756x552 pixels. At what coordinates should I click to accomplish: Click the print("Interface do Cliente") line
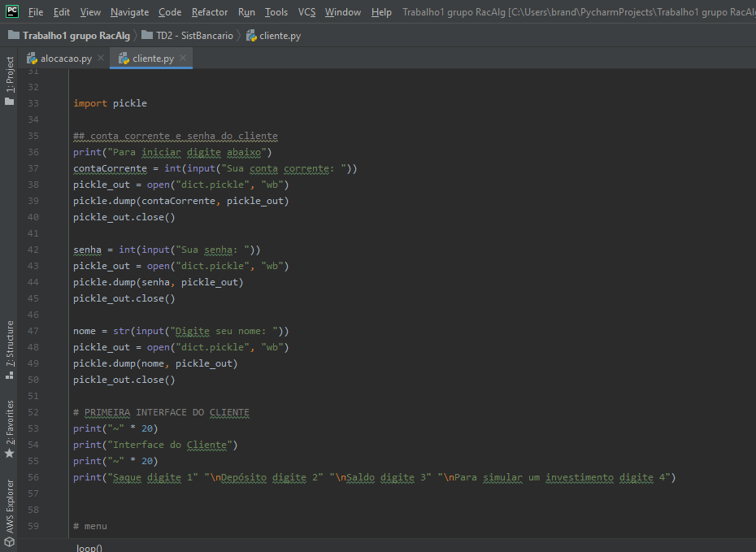coord(155,445)
